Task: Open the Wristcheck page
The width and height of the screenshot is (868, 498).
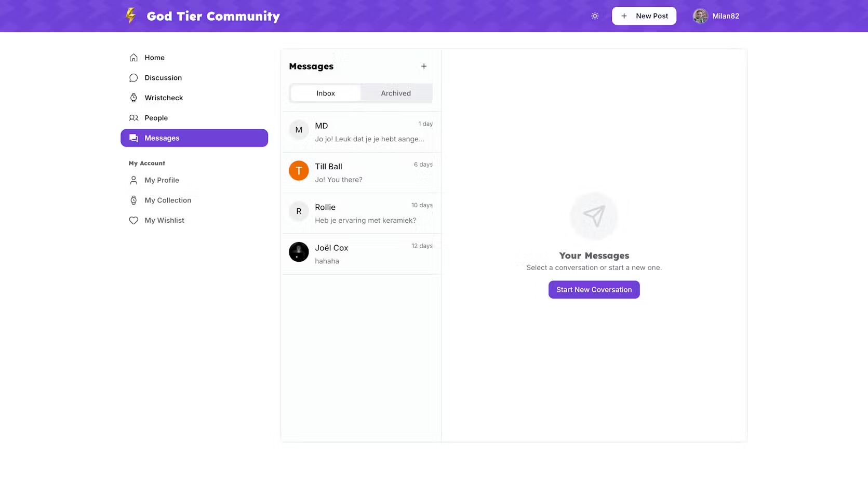Action: 164,98
